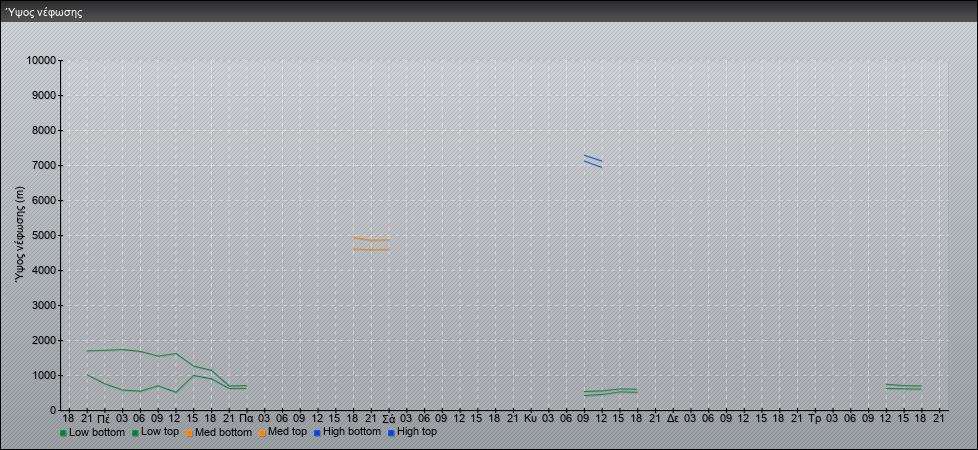Select the Δε day marker on the time axis
The height and width of the screenshot is (450, 978).
(x=673, y=417)
